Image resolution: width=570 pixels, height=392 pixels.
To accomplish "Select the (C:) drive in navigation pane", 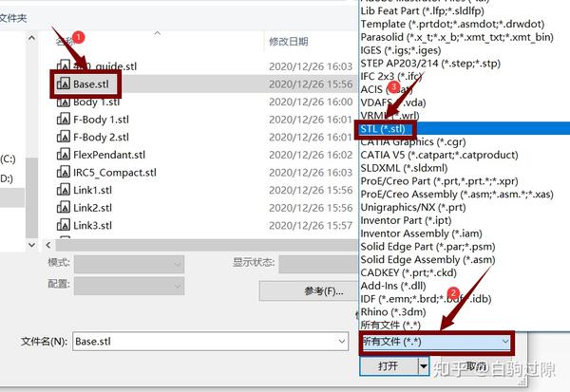I will (8, 159).
